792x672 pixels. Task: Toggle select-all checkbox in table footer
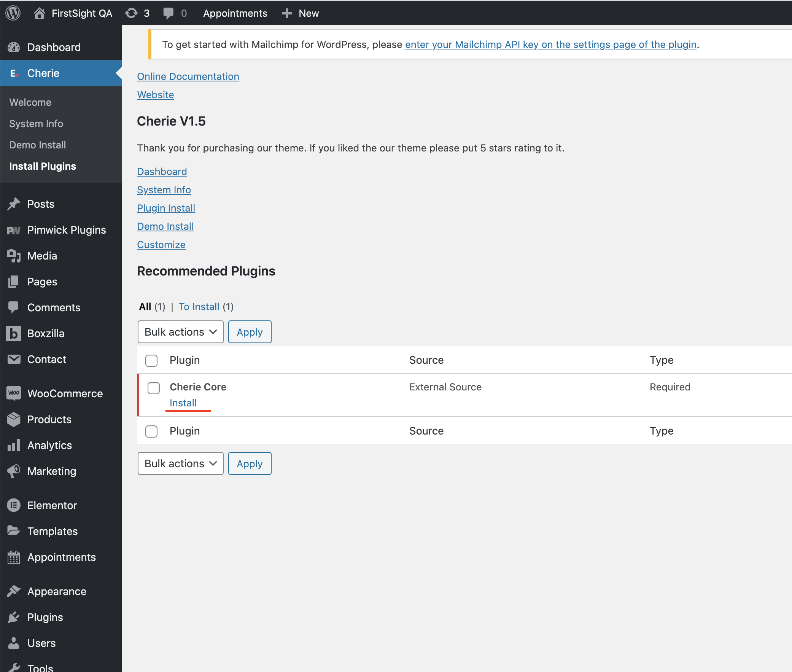tap(151, 431)
